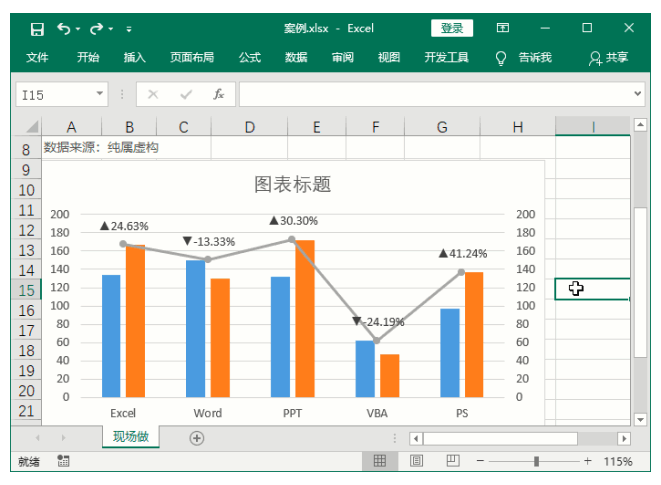The image size is (661, 485).
Task: Click the VBA category axis label
Action: (x=377, y=413)
